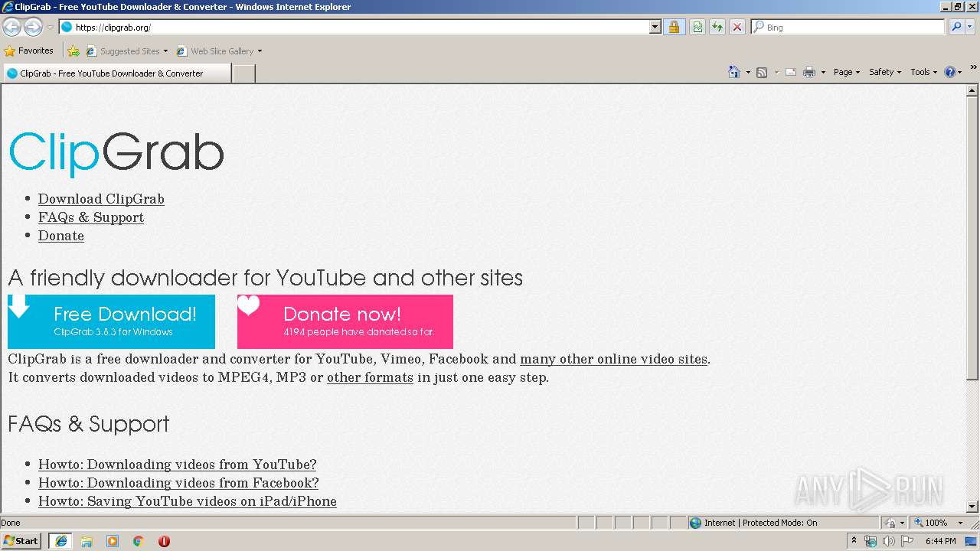The image size is (980, 551).
Task: Click the scrollbar up arrow
Action: [x=972, y=90]
